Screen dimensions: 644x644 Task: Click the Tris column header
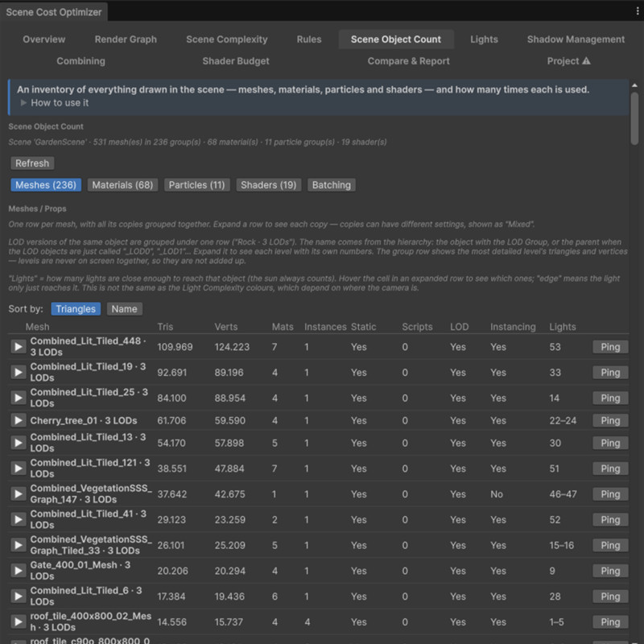click(165, 327)
